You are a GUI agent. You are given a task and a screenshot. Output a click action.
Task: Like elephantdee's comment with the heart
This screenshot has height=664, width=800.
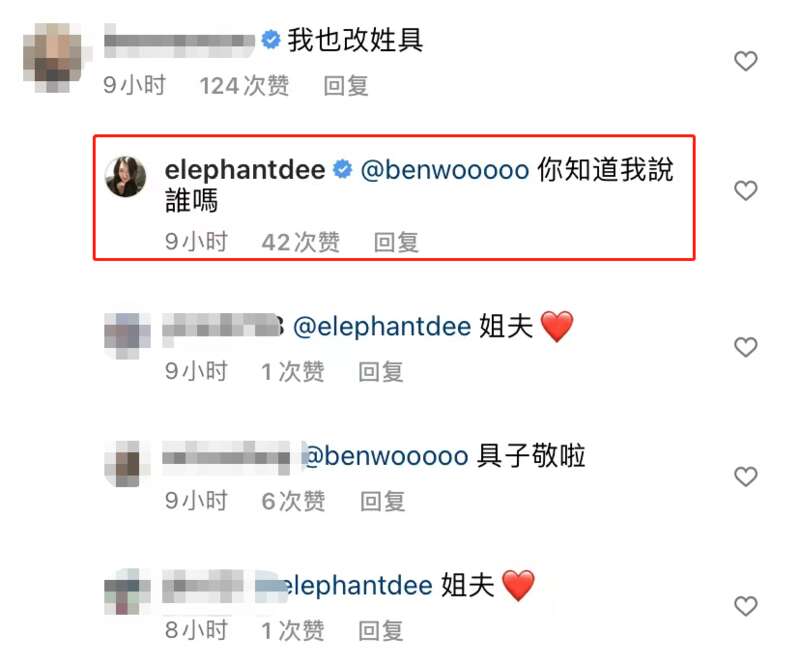pyautogui.click(x=745, y=190)
